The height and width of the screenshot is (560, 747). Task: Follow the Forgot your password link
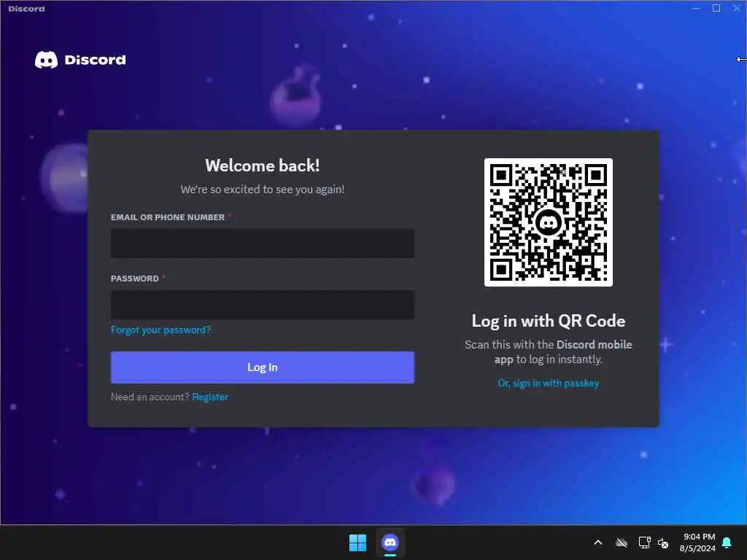160,330
